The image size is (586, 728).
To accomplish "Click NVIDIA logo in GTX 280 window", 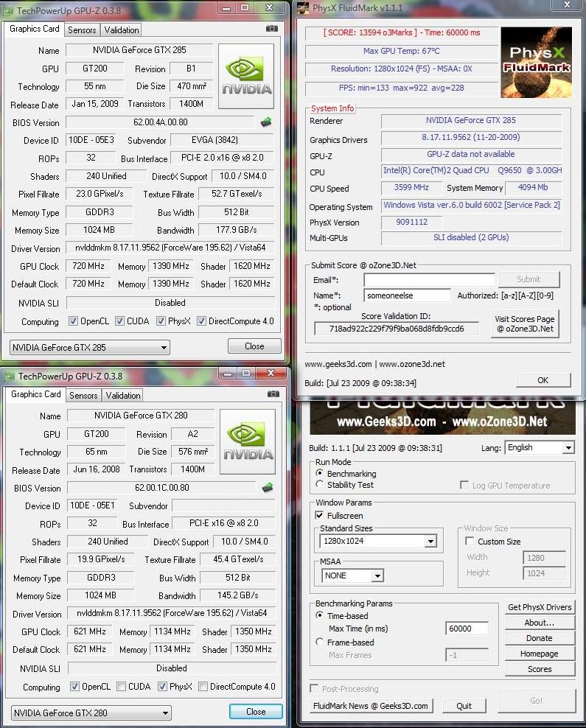I will (248, 441).
